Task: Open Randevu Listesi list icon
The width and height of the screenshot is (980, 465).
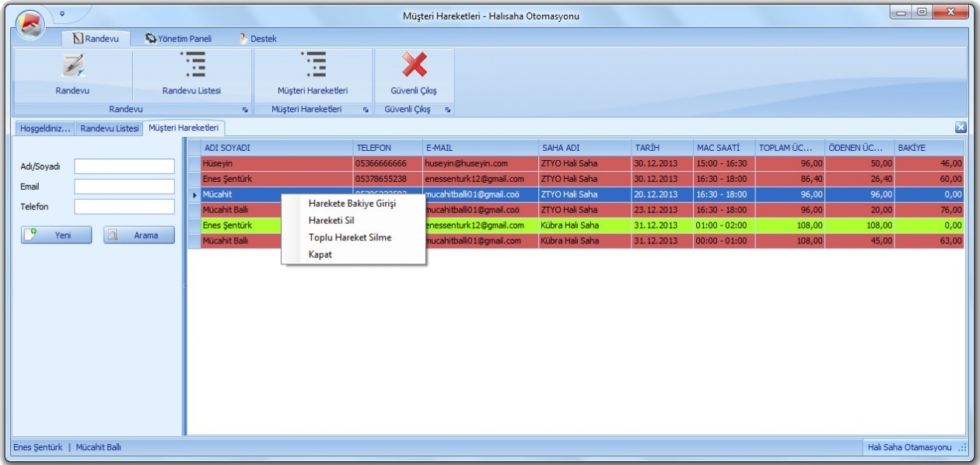Action: click(191, 66)
